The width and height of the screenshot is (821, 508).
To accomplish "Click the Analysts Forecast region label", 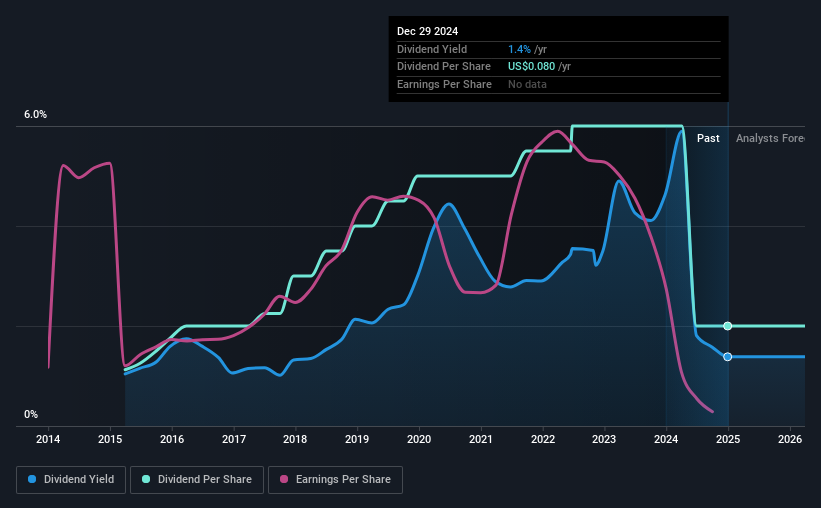I will coord(770,138).
